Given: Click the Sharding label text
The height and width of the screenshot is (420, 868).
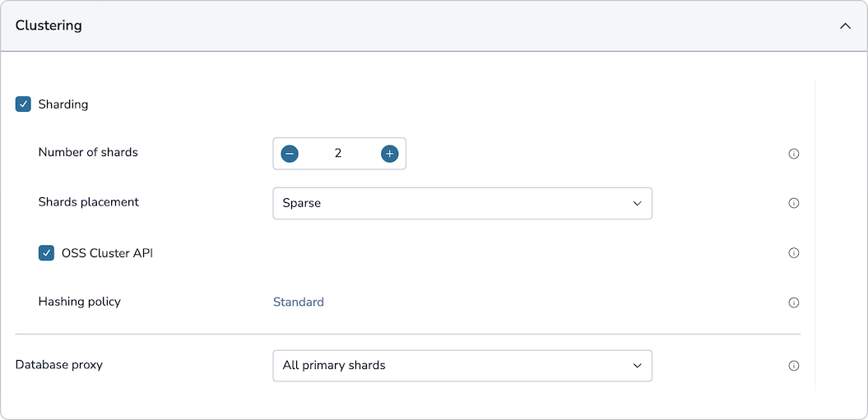Looking at the screenshot, I should [63, 104].
